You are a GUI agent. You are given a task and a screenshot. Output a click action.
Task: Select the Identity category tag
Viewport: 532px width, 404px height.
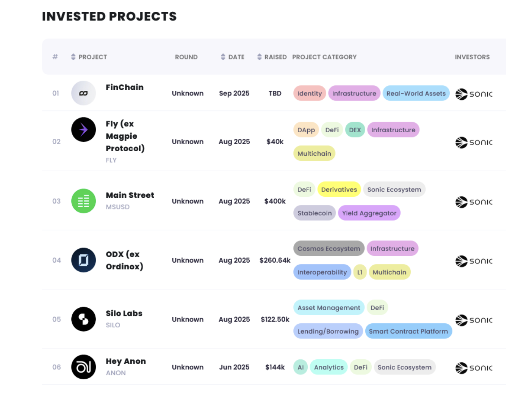coord(309,93)
